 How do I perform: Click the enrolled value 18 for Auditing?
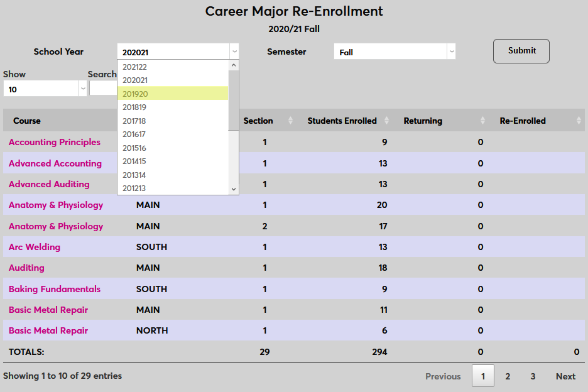(383, 268)
